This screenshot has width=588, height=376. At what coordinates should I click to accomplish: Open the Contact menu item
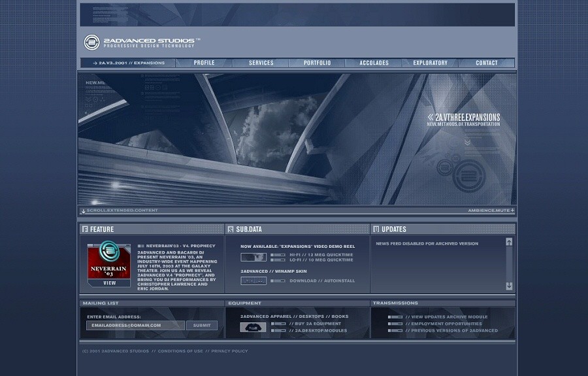coord(486,63)
